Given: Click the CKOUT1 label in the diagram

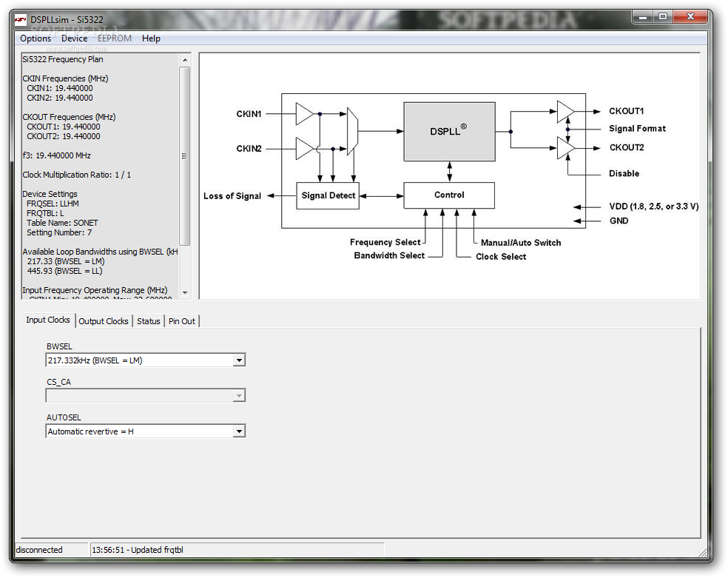Looking at the screenshot, I should tap(627, 112).
